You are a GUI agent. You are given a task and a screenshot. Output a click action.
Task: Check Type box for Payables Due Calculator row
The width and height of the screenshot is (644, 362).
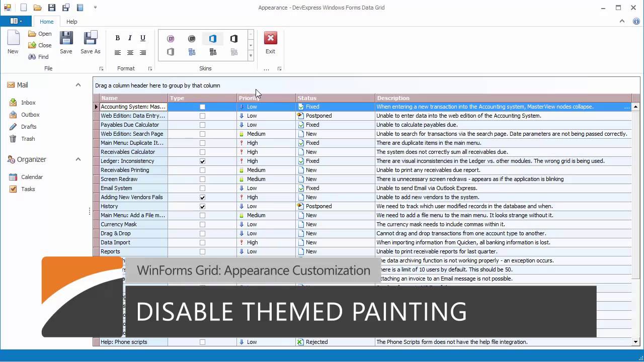click(202, 125)
